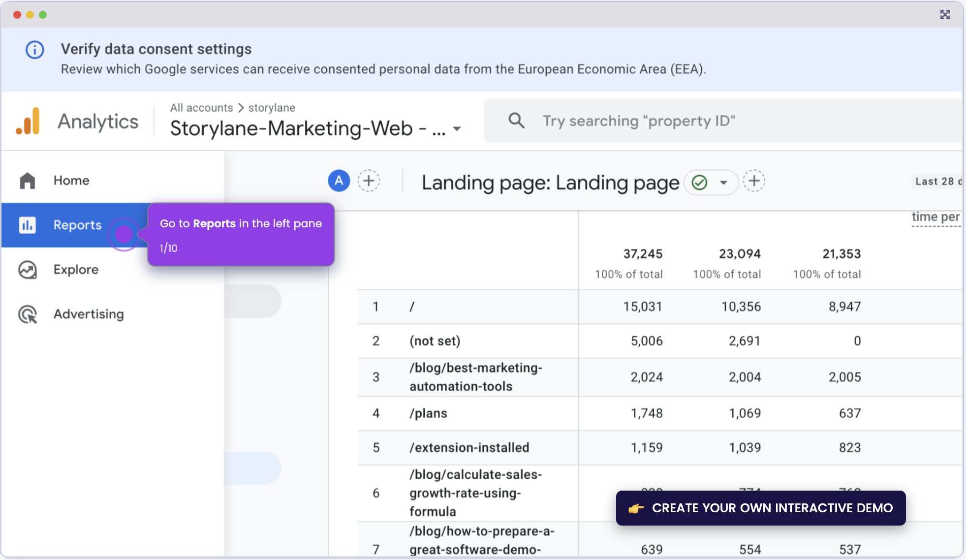
Task: Click the dashed plus beside the checkmark pill
Action: pos(754,181)
